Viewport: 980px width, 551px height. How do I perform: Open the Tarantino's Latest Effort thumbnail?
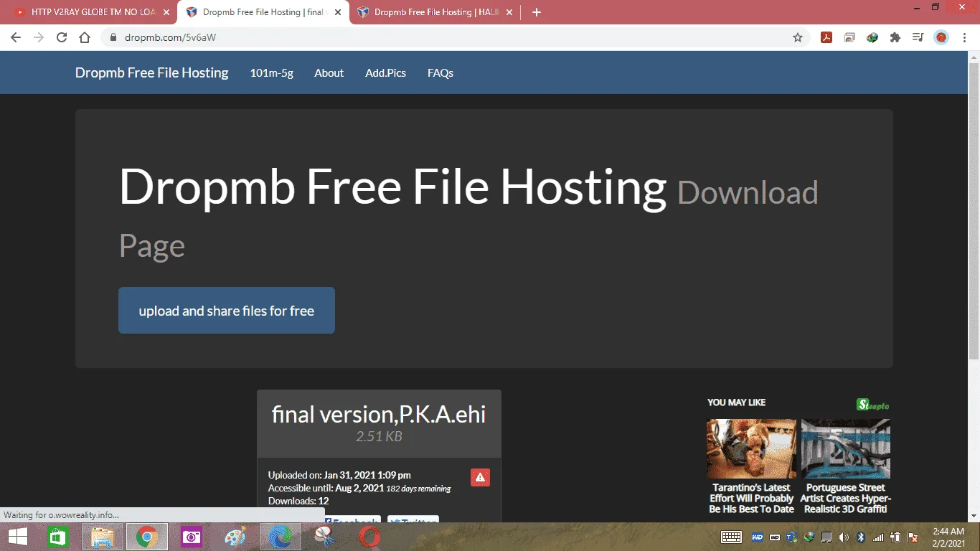coord(751,448)
